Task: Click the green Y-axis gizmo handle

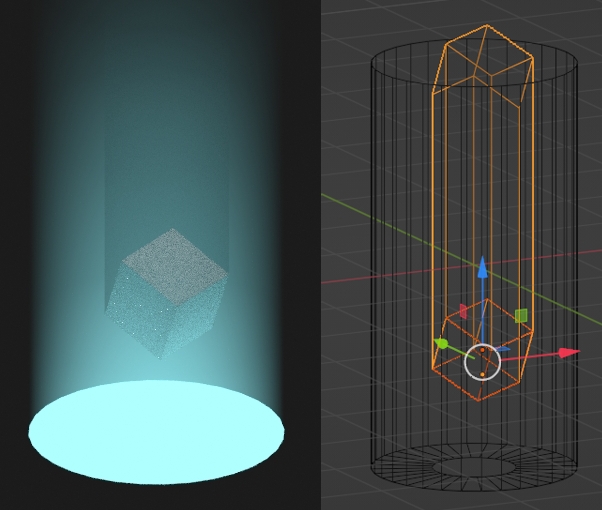Action: tap(441, 343)
